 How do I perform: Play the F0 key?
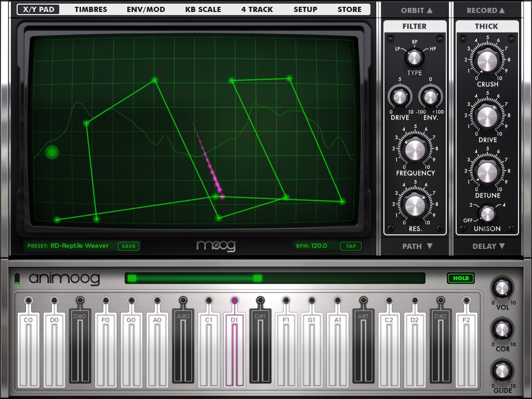pyautogui.click(x=105, y=350)
